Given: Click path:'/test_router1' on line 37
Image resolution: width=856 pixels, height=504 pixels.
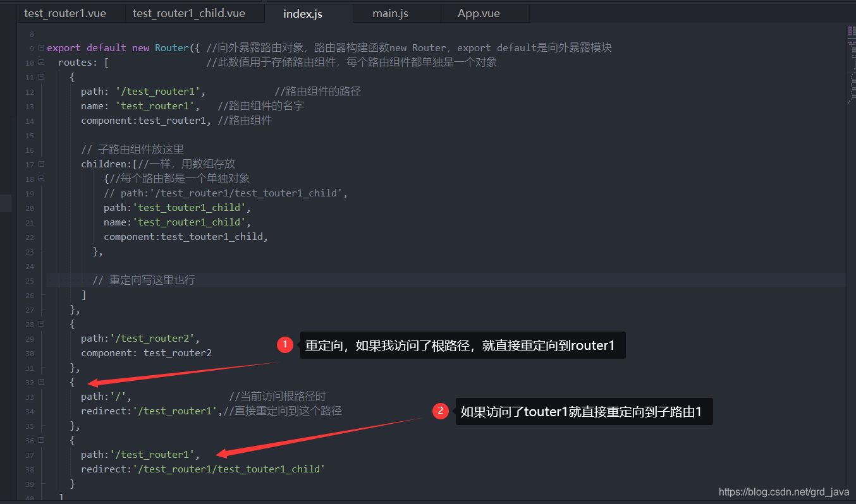Looking at the screenshot, I should click(140, 454).
